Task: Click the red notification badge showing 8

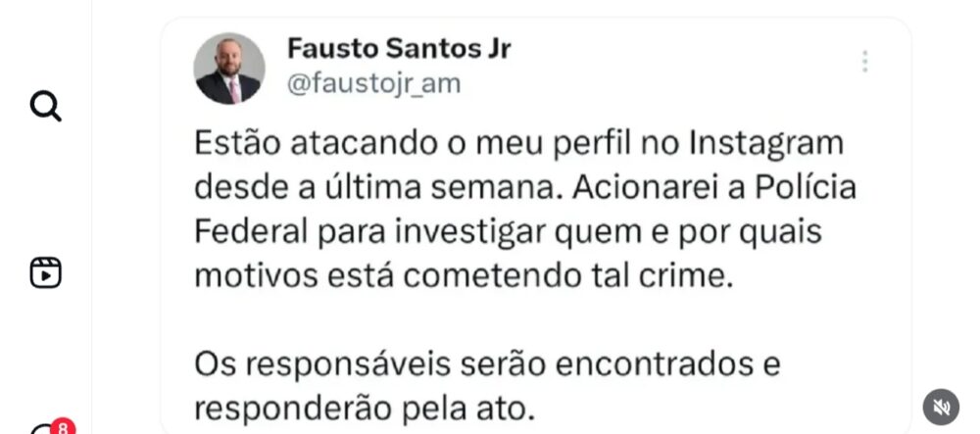Action: click(x=63, y=428)
